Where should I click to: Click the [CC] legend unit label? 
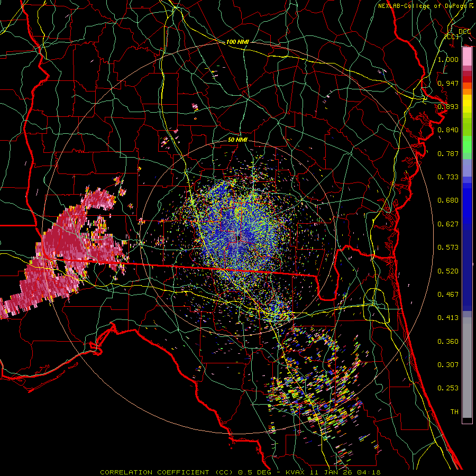pyautogui.click(x=452, y=36)
